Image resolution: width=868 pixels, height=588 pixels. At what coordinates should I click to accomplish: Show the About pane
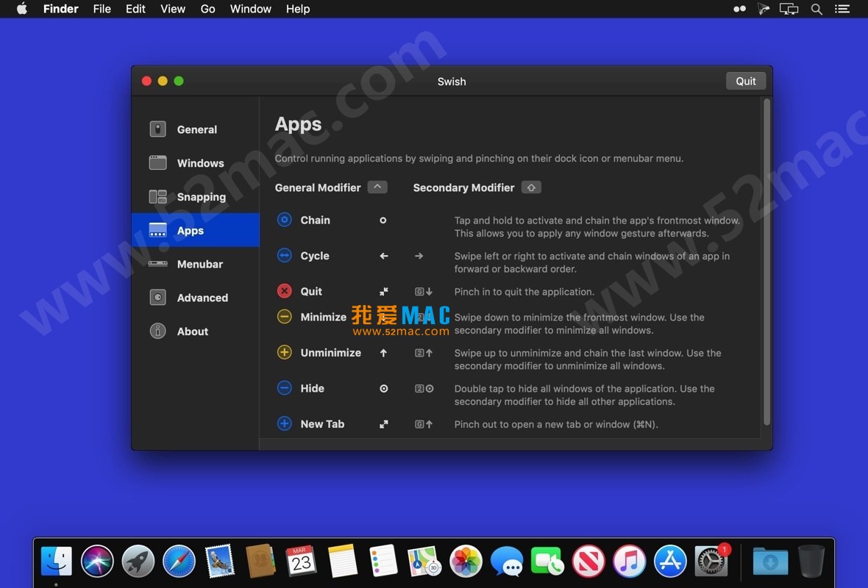point(196,331)
